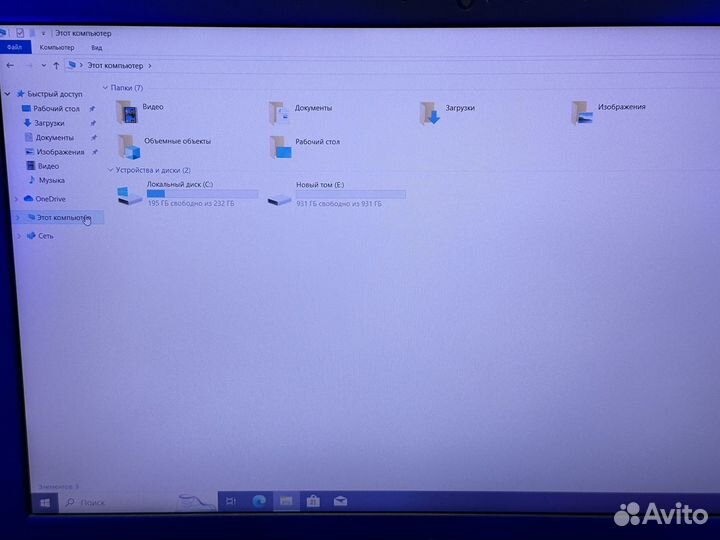Viewport: 720px width, 540px height.
Task: Open Новый том (E:) drive icon
Action: [x=279, y=199]
